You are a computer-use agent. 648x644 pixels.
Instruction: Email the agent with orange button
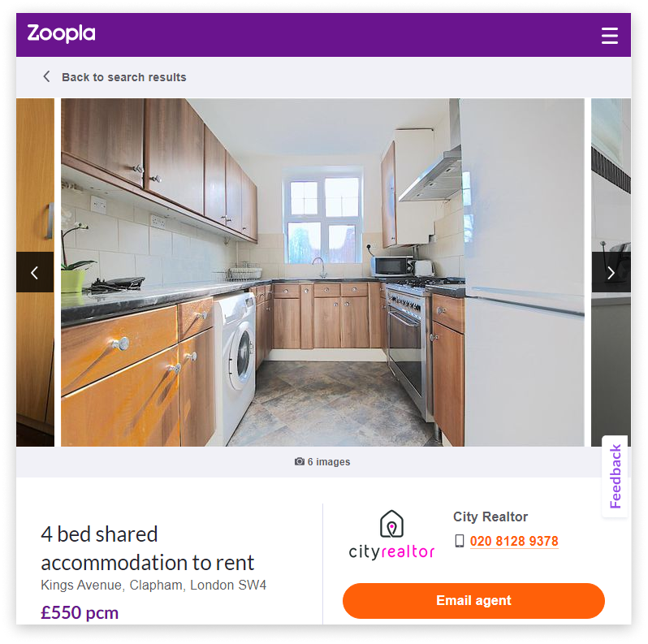[473, 601]
